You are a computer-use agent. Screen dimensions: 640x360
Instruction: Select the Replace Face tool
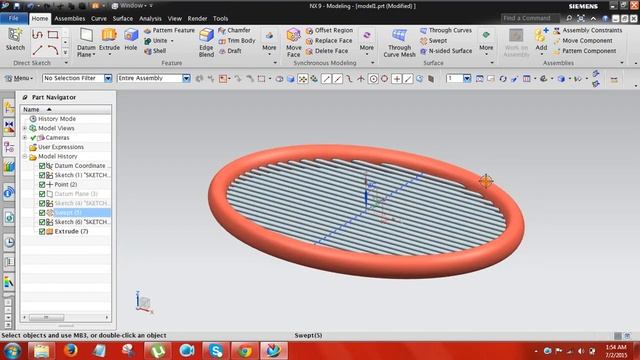click(x=329, y=40)
